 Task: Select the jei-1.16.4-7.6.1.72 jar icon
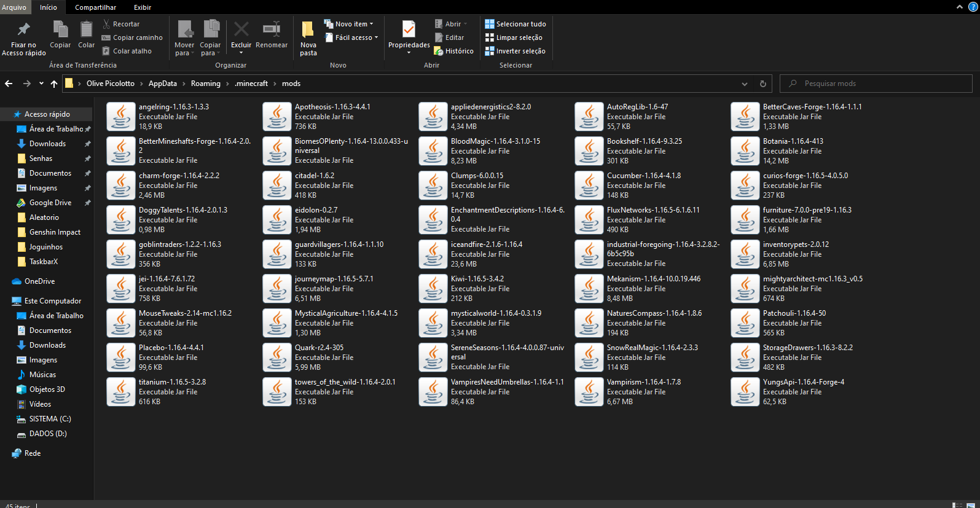[x=121, y=289]
